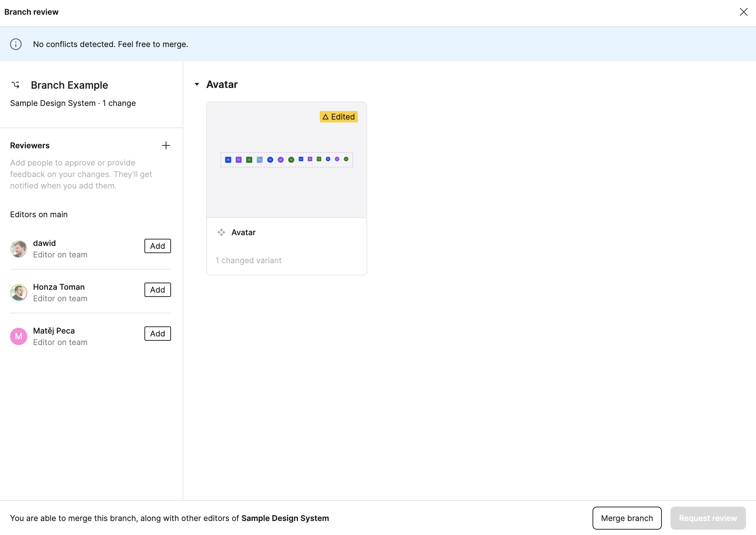Add dawid as reviewer
The height and width of the screenshot is (535, 756).
coord(157,246)
